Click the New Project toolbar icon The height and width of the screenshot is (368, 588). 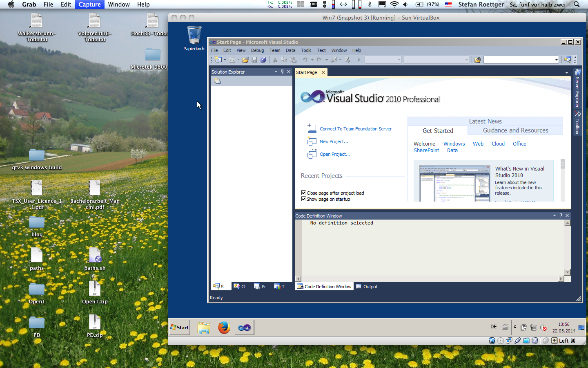click(x=218, y=60)
